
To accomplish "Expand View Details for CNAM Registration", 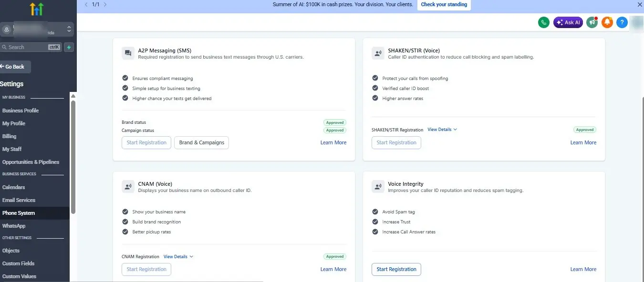I will click(178, 256).
